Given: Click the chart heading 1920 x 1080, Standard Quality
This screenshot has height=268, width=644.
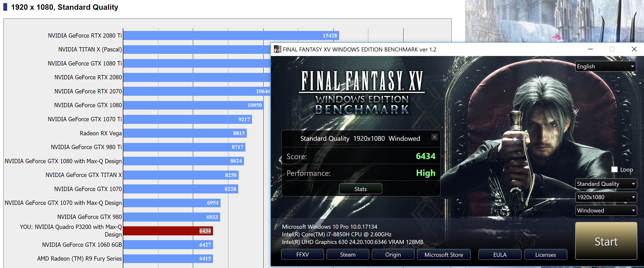Looking at the screenshot, I should 64,7.
